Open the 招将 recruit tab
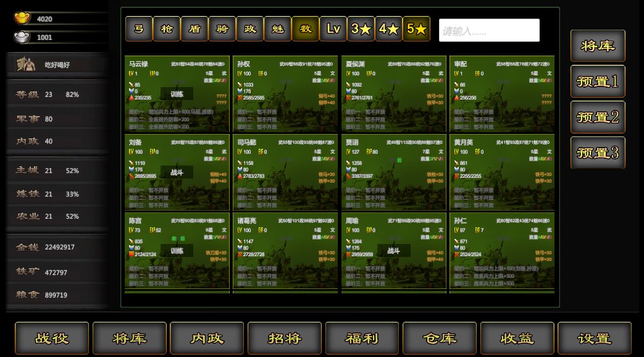 pos(285,338)
